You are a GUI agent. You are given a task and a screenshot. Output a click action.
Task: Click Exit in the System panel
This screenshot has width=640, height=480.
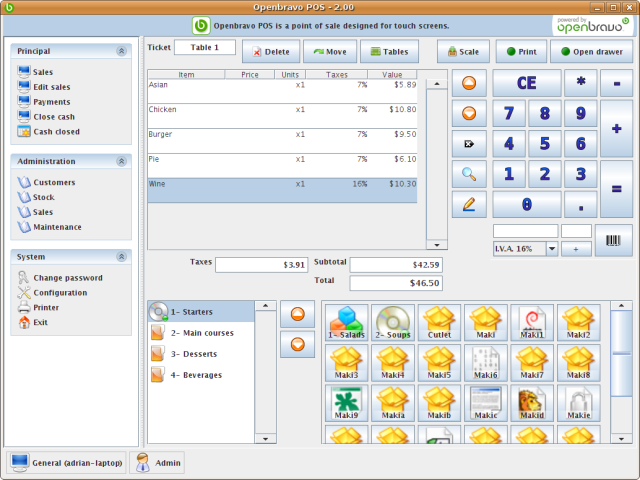coord(33,322)
